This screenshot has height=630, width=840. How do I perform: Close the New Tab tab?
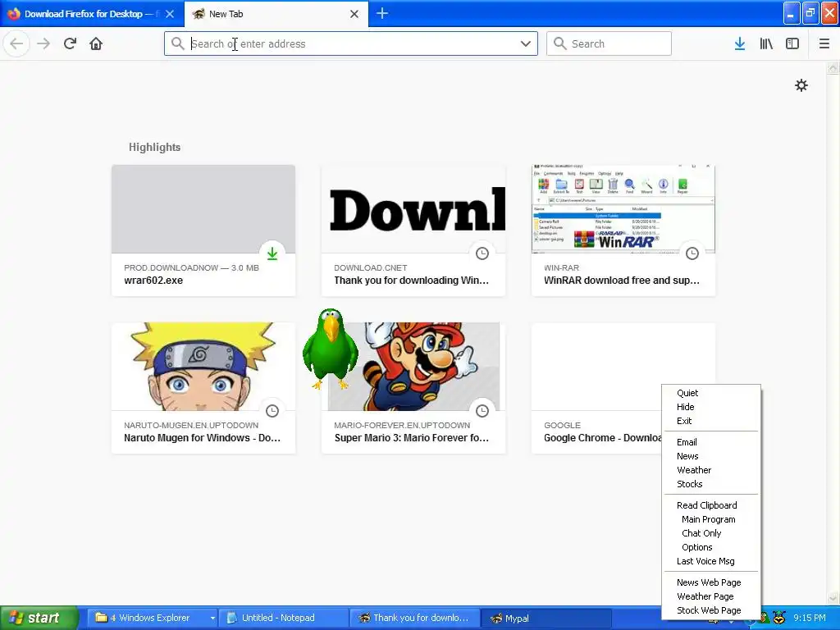point(354,14)
